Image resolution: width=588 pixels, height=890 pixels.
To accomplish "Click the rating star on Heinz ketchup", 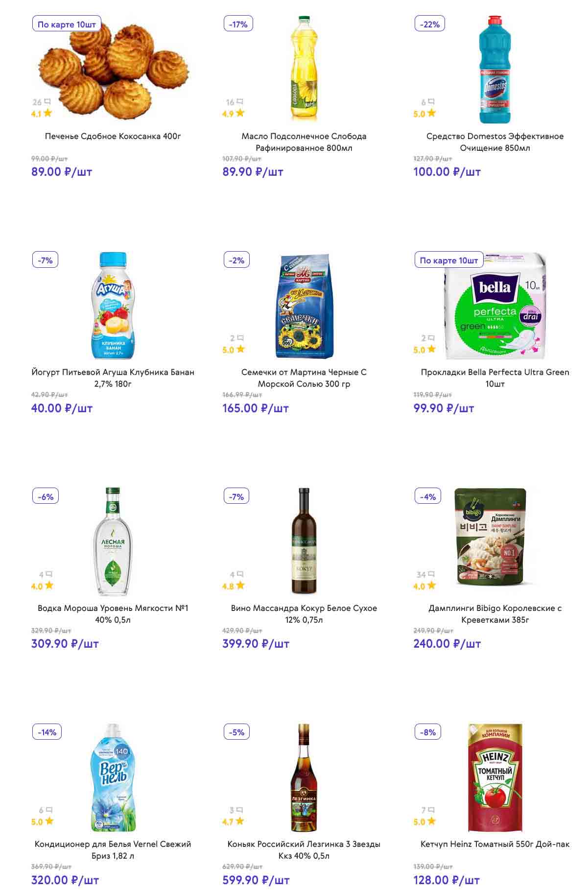I will (431, 821).
